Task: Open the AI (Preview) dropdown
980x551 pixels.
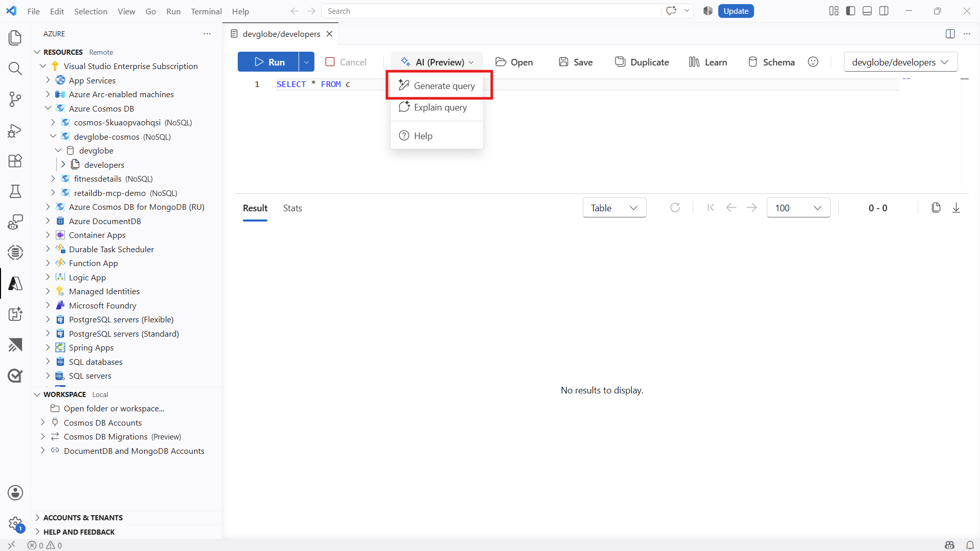Action: click(437, 62)
